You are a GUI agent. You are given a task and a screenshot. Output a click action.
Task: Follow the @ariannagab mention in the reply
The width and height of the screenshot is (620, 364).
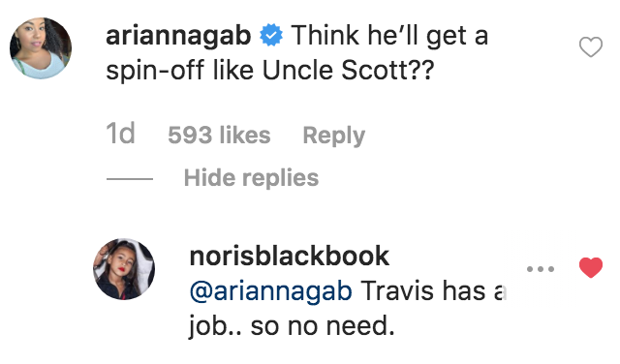point(271,291)
